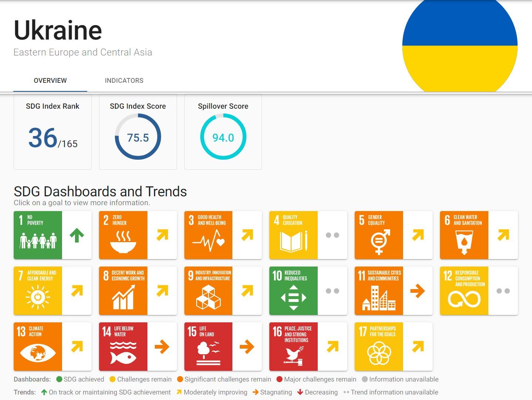
Task: Open the Reduced Inequalities goal tile
Action: [293, 291]
